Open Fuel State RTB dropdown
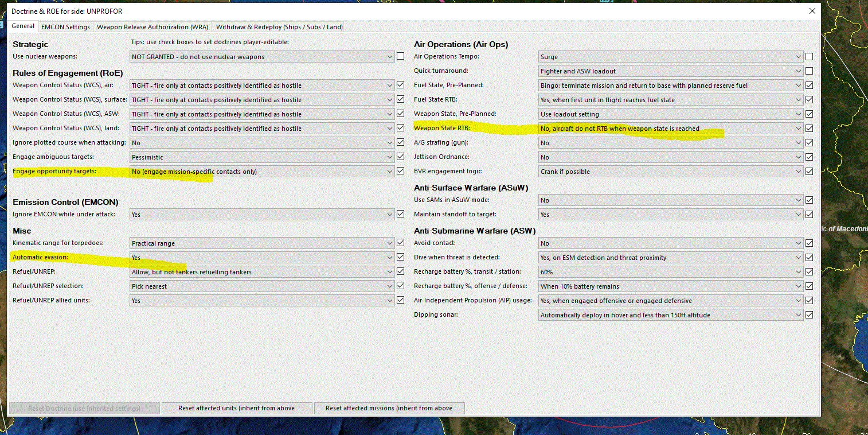The height and width of the screenshot is (435, 868). (671, 100)
